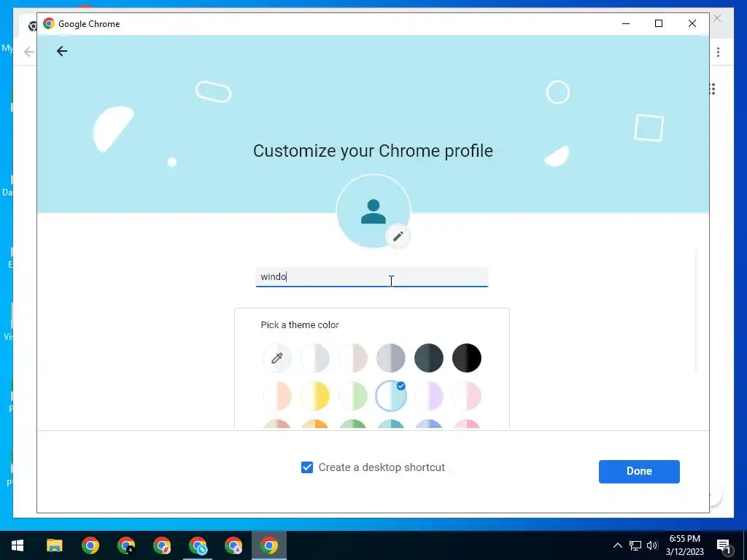The width and height of the screenshot is (747, 560).
Task: Choose the dark slate theme color
Action: click(x=429, y=357)
